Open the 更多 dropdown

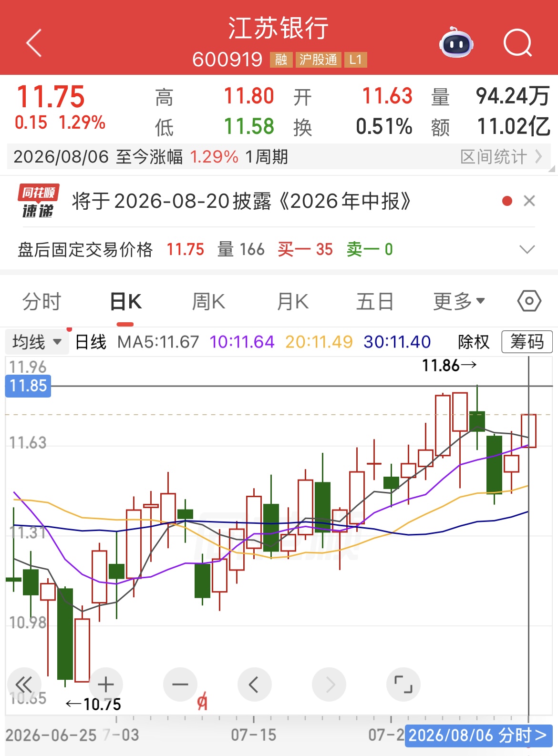(459, 302)
